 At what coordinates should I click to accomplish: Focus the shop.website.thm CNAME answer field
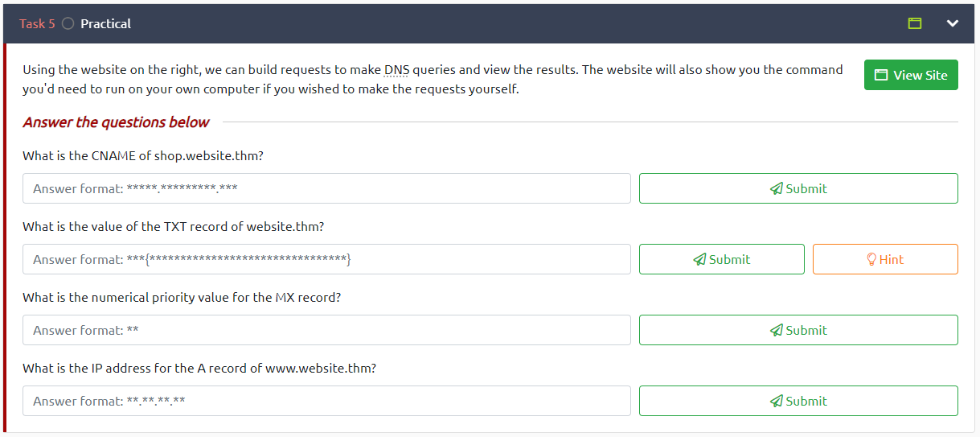pyautogui.click(x=326, y=188)
